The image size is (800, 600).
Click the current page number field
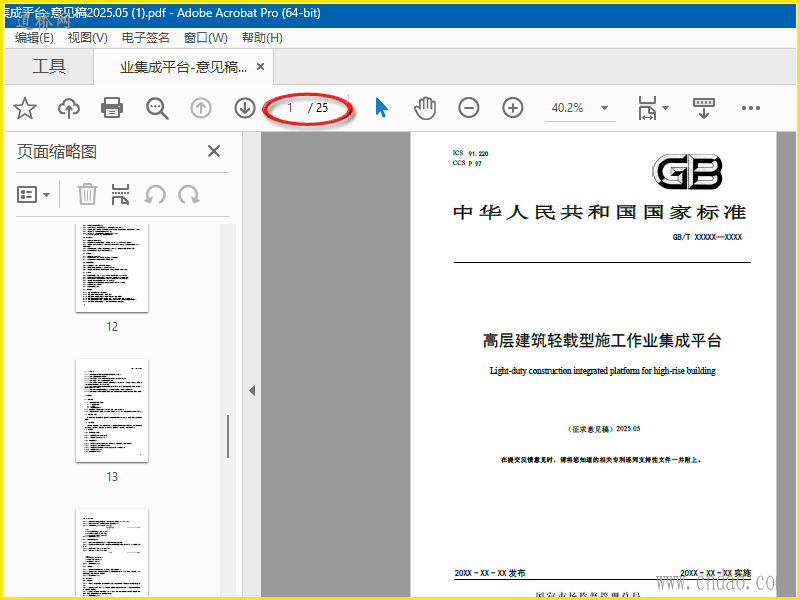click(x=290, y=108)
